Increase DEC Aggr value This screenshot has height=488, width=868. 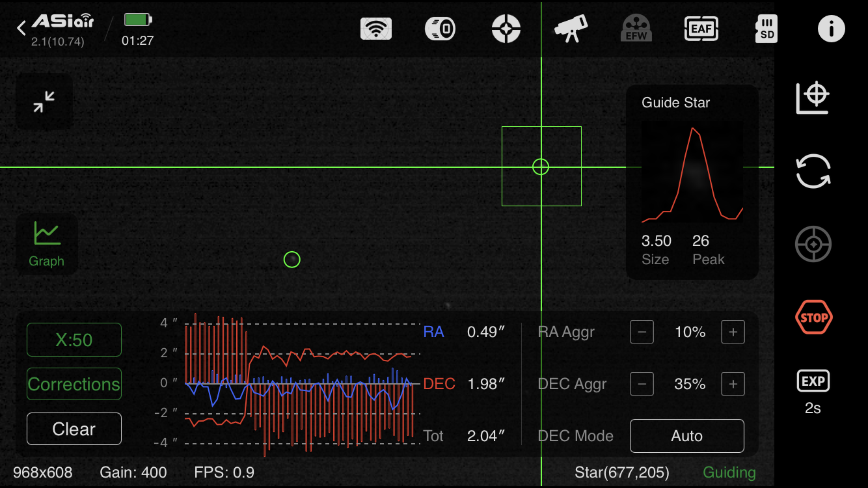(733, 385)
